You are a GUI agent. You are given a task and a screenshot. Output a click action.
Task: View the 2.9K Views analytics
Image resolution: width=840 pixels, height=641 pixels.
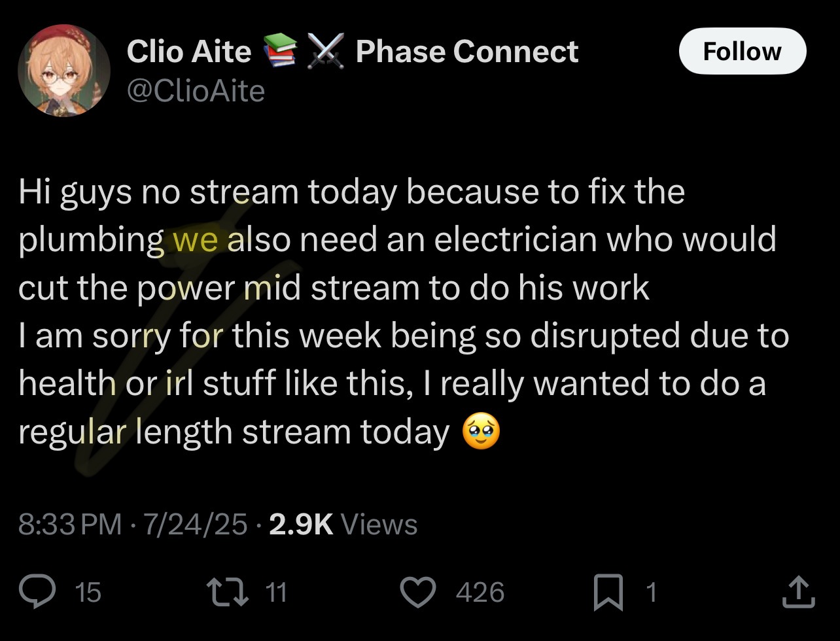(x=343, y=524)
